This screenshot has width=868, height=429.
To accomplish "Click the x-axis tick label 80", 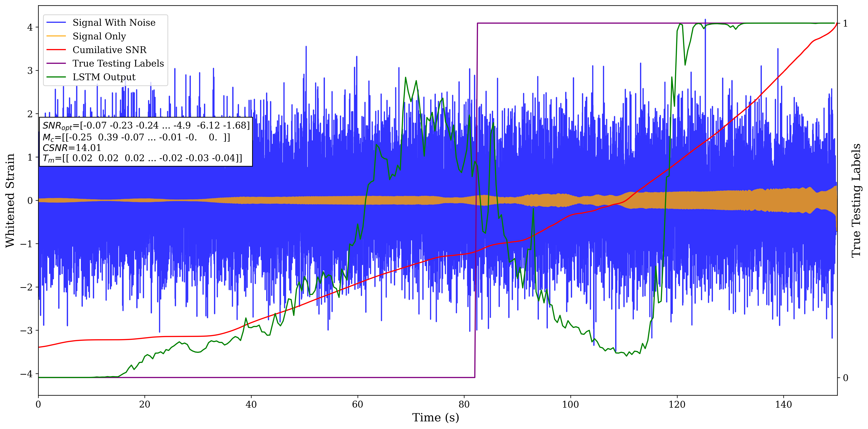I will tap(464, 404).
